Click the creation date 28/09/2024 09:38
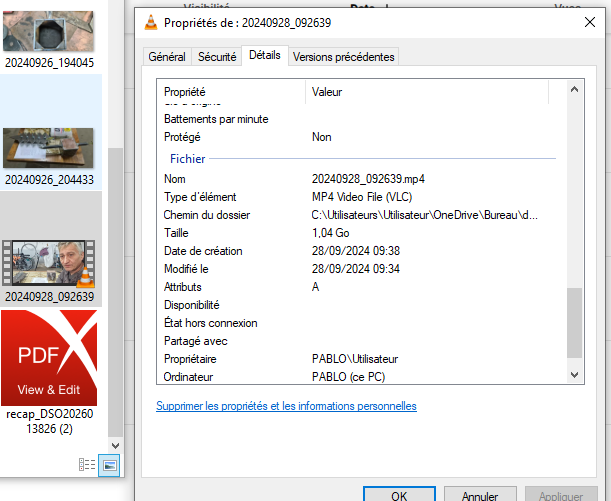Screen dimensions: 611x501 tap(356, 250)
